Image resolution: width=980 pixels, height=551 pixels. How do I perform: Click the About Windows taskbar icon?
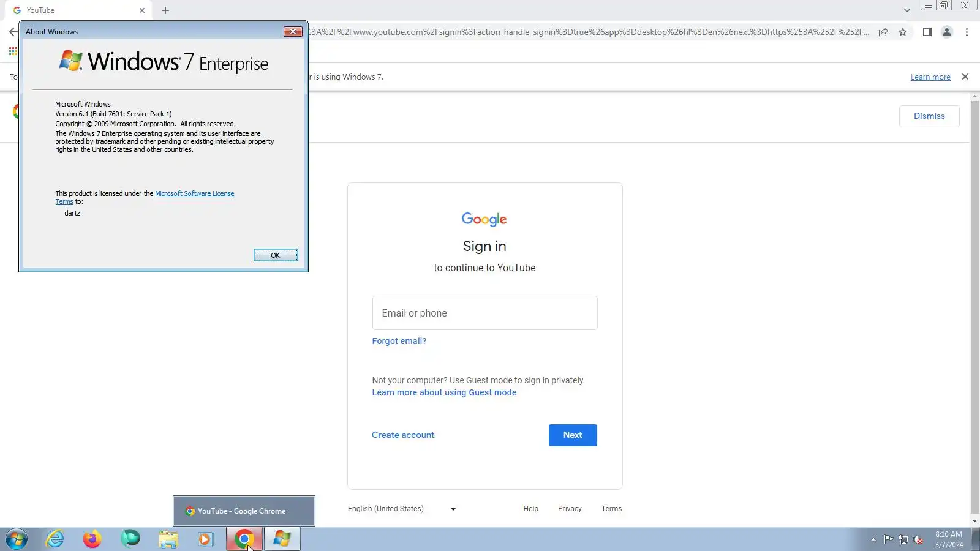(282, 539)
